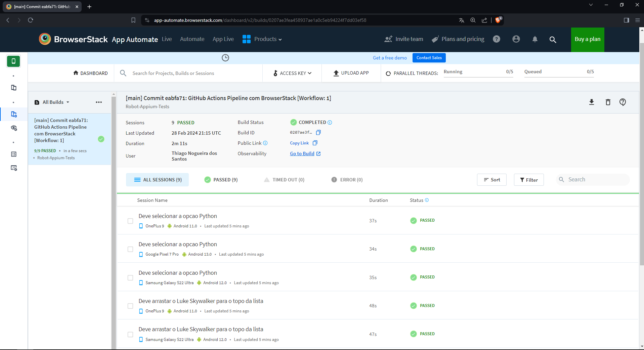Select the Commit eabfa71 build in list
644x350 pixels.
(x=70, y=139)
